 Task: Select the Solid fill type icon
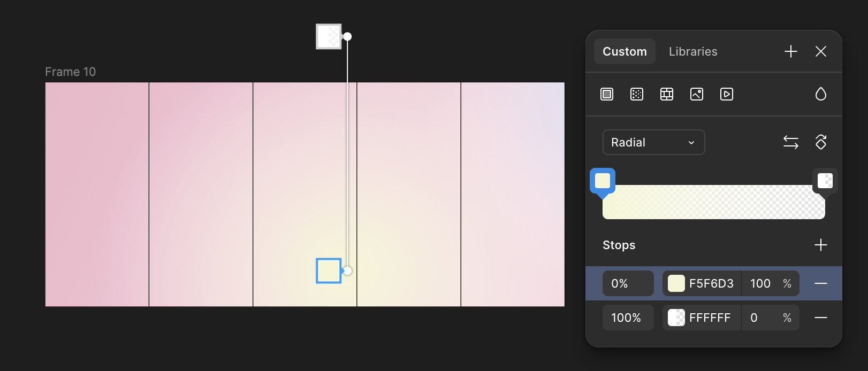[606, 94]
